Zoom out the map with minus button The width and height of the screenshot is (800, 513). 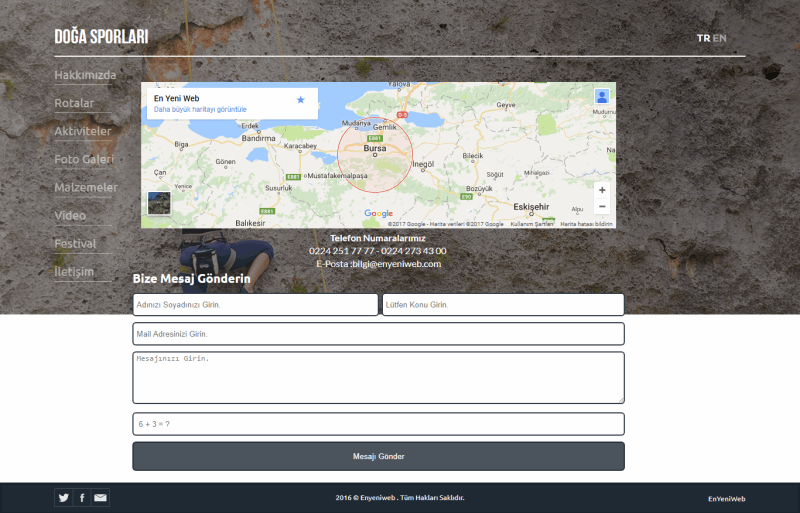pos(602,206)
